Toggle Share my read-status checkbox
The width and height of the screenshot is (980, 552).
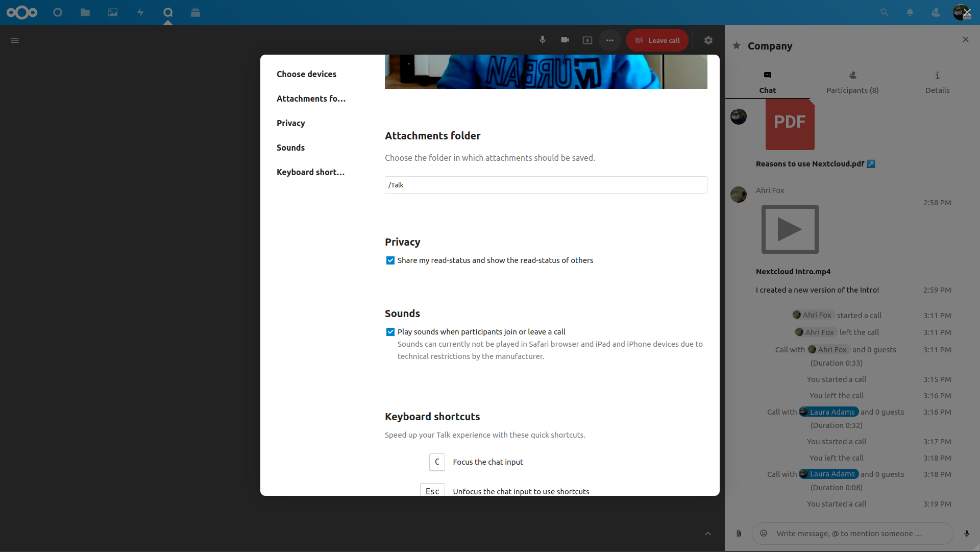click(x=390, y=260)
